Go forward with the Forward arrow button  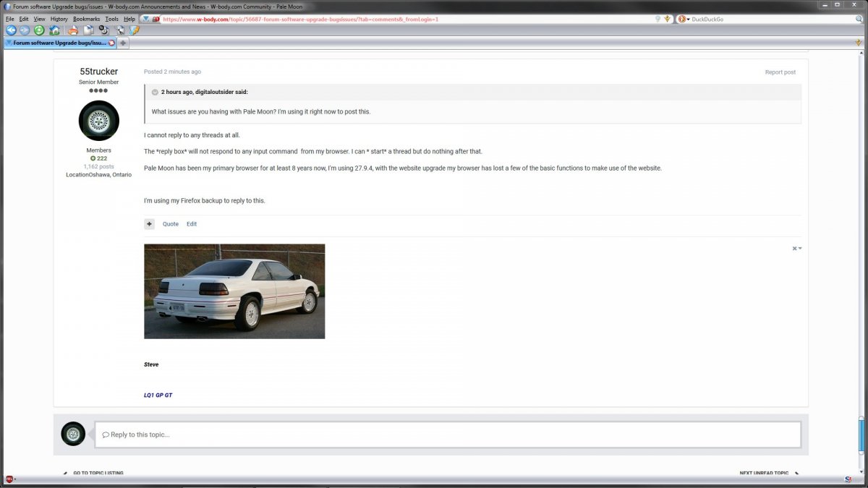click(25, 30)
